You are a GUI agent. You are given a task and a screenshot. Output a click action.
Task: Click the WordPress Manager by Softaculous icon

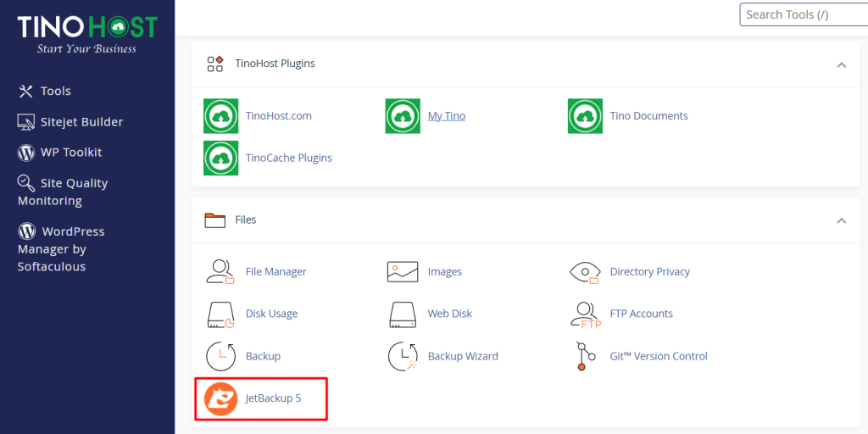(x=26, y=231)
